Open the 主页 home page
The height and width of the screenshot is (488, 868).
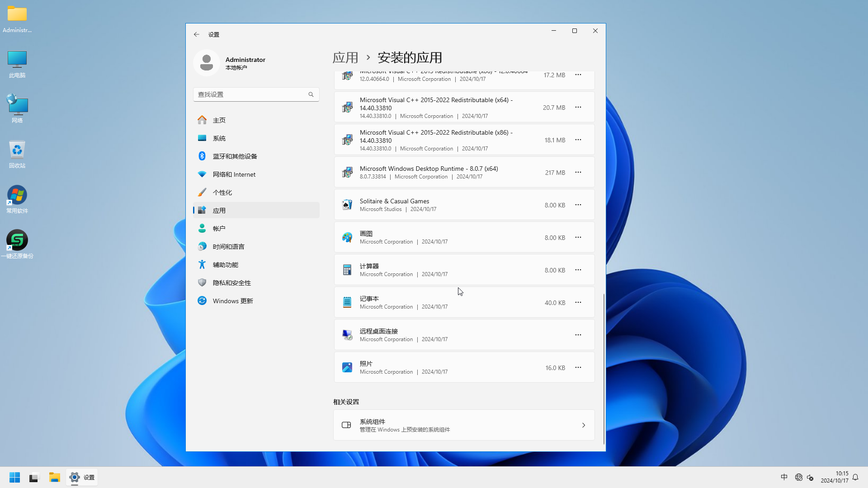pyautogui.click(x=256, y=120)
